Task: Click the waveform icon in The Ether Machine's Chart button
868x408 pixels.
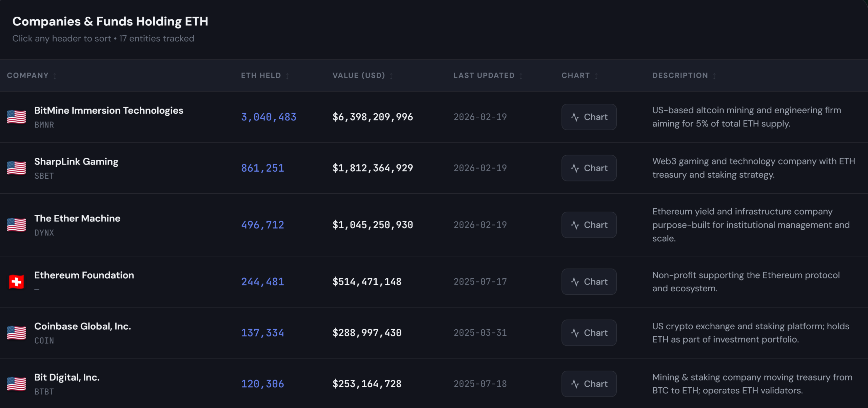Action: (574, 225)
